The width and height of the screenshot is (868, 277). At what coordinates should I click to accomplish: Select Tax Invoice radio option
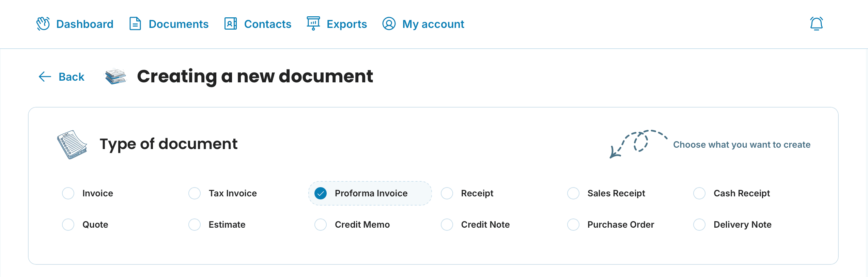[x=195, y=193]
